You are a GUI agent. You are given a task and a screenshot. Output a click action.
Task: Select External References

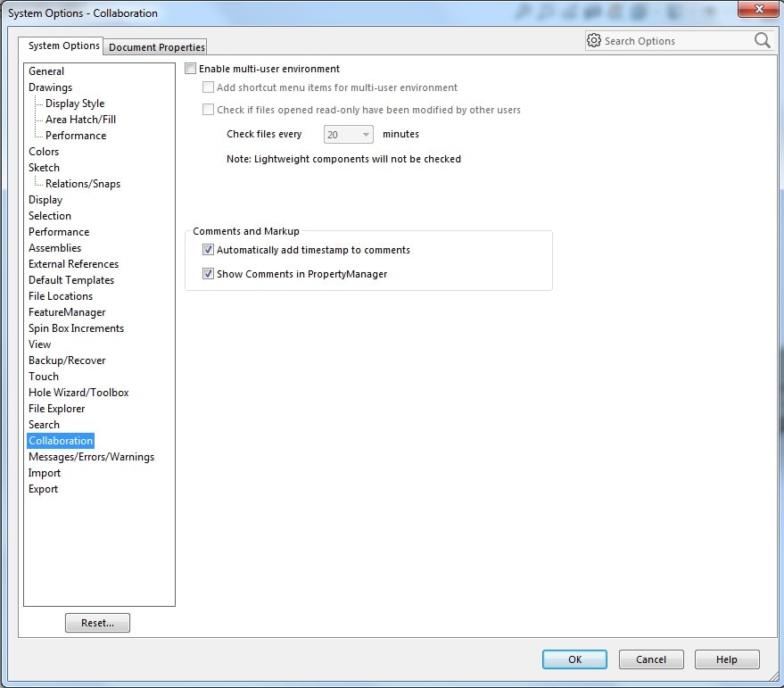(x=73, y=264)
